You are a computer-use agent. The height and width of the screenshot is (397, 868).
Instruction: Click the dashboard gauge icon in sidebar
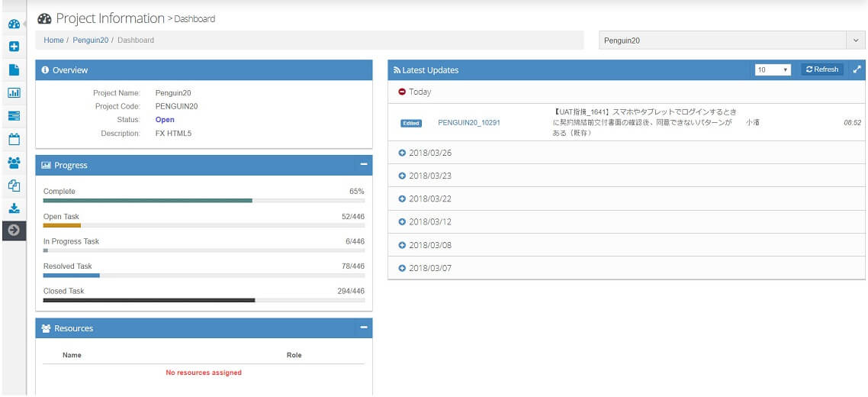click(14, 24)
